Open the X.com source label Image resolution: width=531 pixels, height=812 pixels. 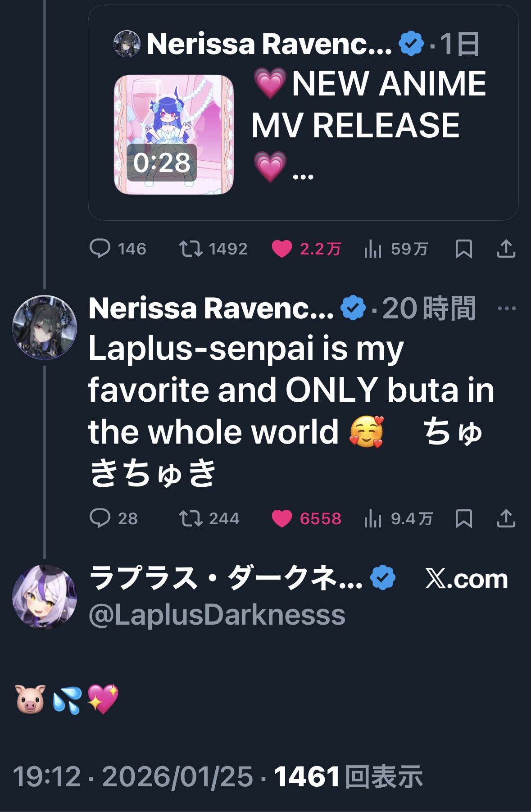pyautogui.click(x=467, y=579)
